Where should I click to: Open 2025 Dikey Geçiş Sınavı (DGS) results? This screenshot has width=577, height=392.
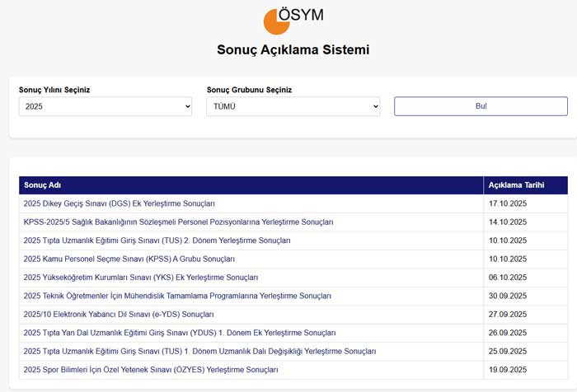click(119, 203)
